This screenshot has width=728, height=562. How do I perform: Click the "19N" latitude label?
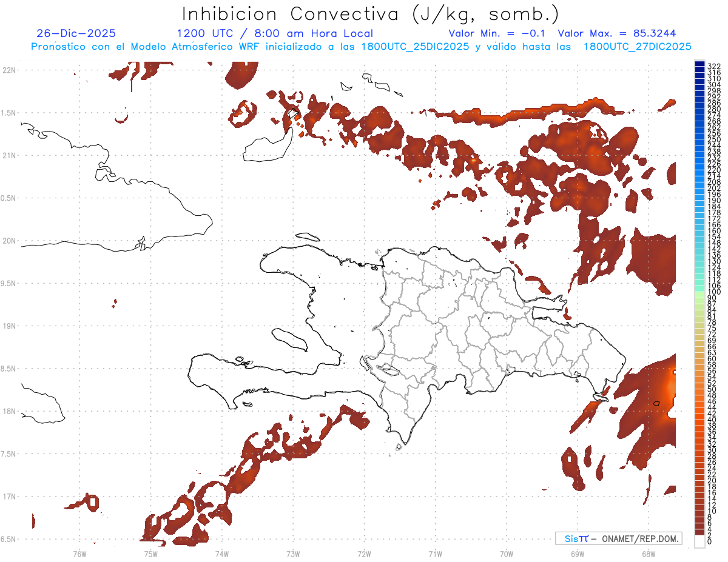coord(9,326)
